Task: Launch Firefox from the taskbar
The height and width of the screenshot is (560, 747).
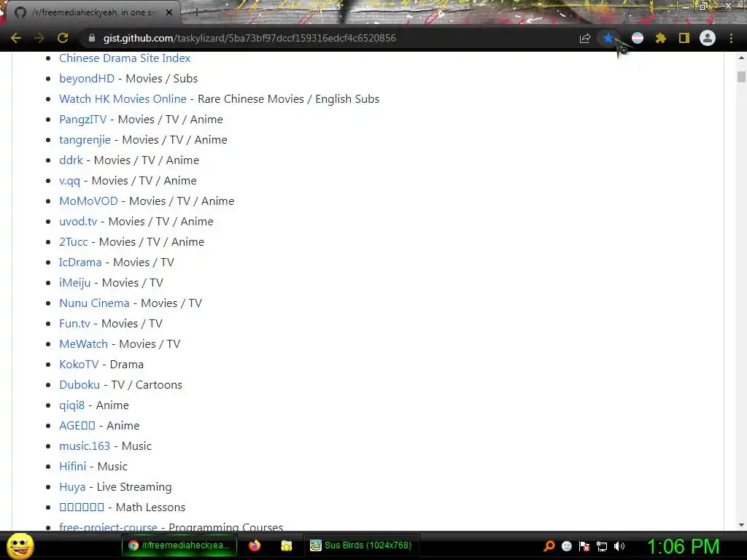Action: (255, 545)
